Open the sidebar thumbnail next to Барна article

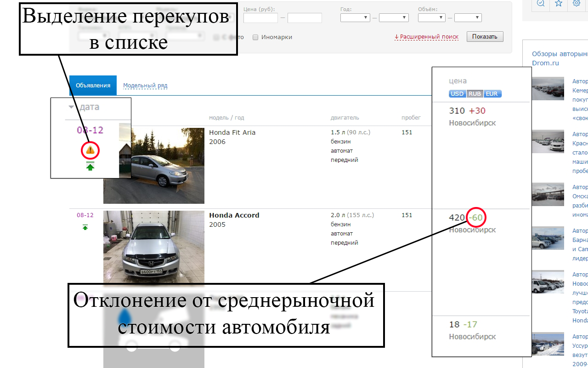tap(548, 238)
